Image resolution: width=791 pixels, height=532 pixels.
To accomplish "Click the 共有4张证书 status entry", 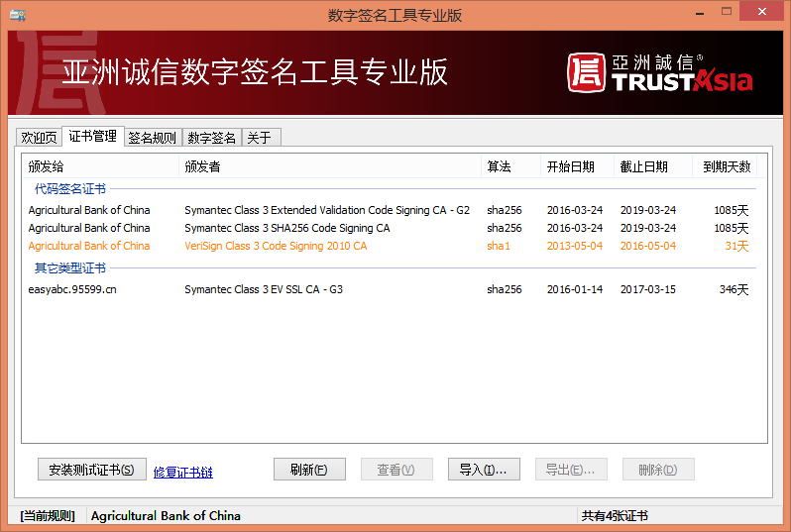I will (x=615, y=516).
